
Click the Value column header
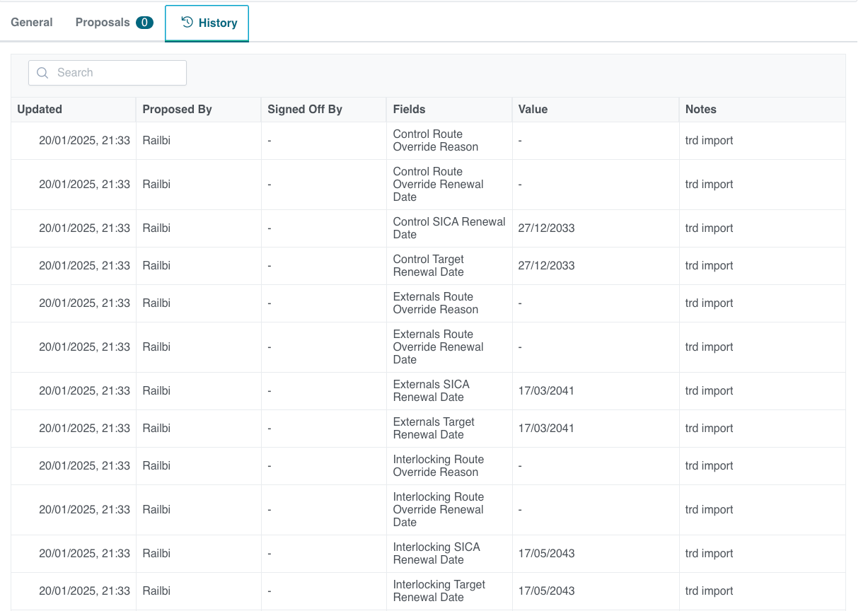coord(533,110)
